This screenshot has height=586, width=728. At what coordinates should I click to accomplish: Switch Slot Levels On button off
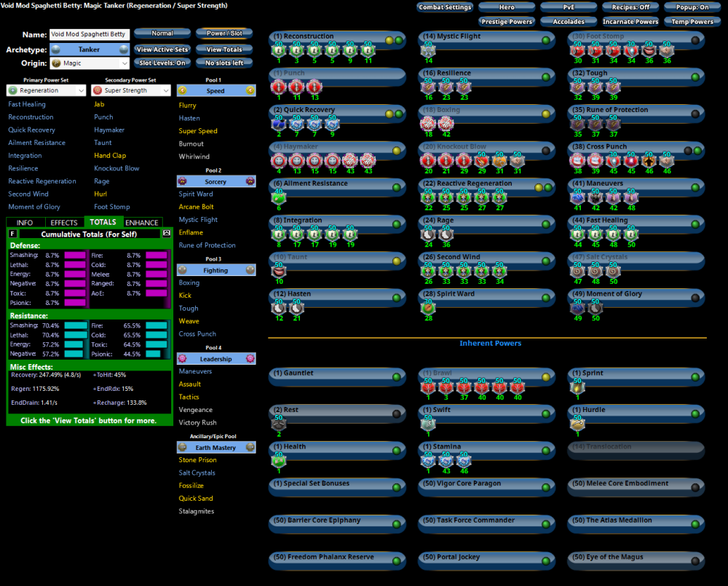pos(162,63)
